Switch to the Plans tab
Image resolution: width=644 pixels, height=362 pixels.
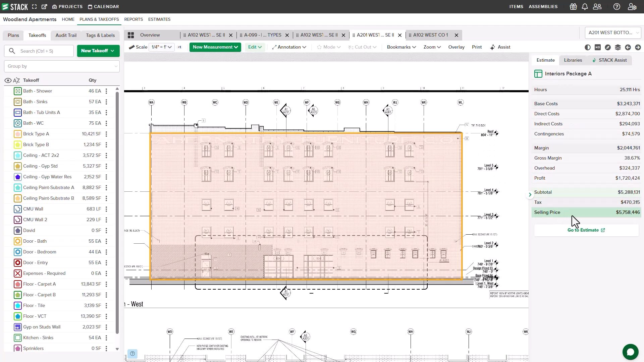point(13,36)
